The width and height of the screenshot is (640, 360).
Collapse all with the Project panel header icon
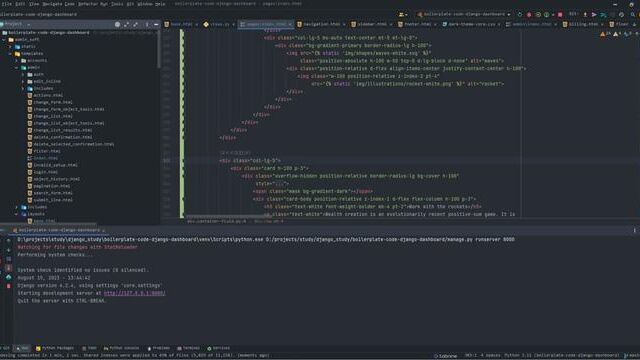point(136,24)
